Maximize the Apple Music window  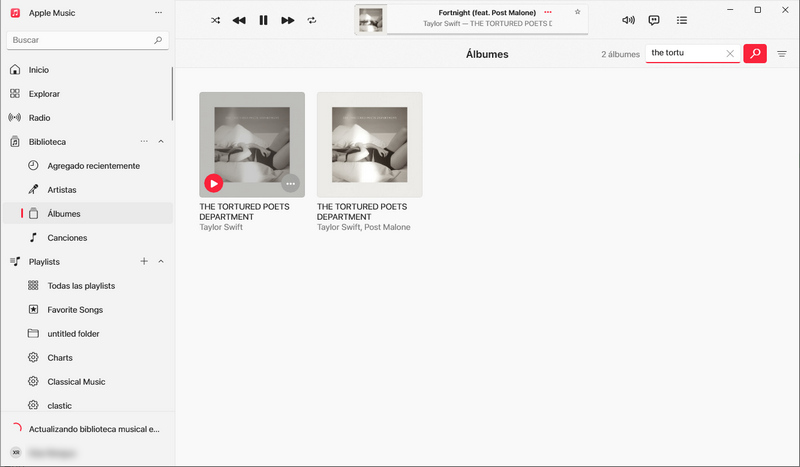[758, 10]
